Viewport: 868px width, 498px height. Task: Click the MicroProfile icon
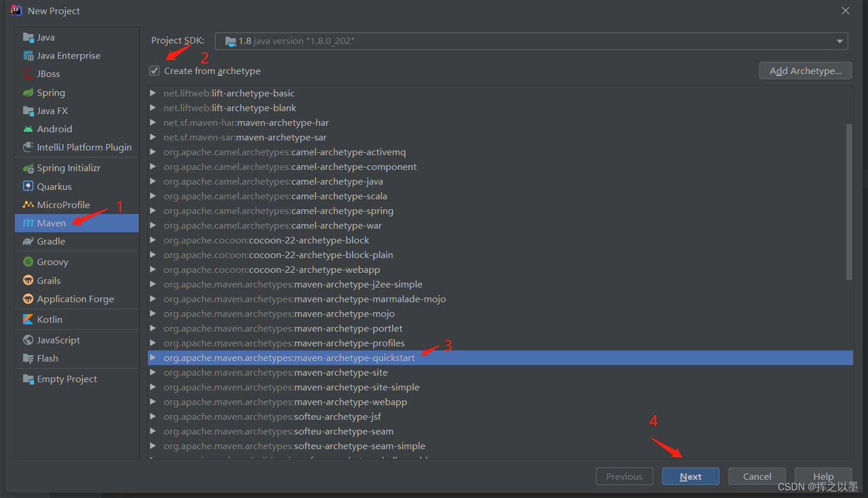click(x=28, y=205)
